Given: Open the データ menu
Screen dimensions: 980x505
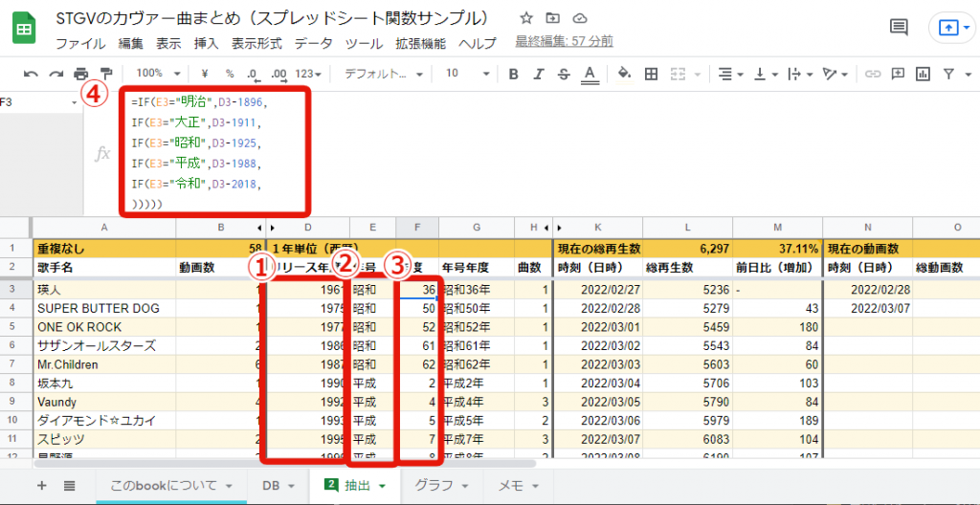Looking at the screenshot, I should [x=313, y=43].
